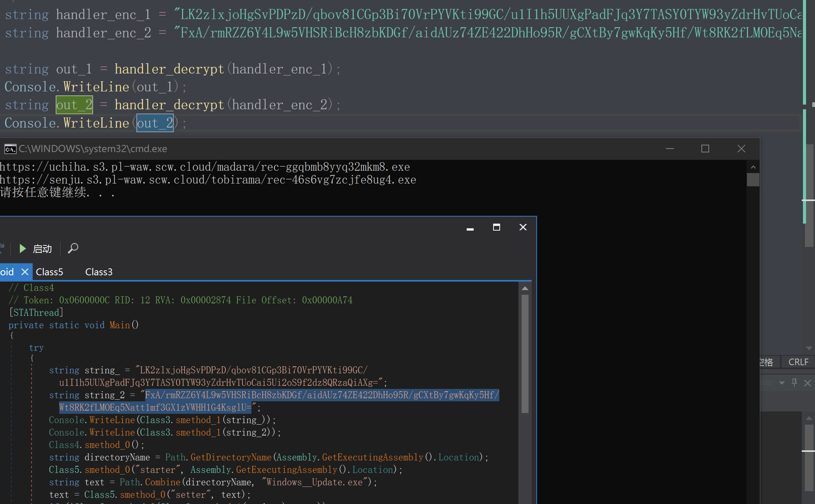Close the docked panel below CRLF
Image resolution: width=815 pixels, height=504 pixels.
click(808, 383)
